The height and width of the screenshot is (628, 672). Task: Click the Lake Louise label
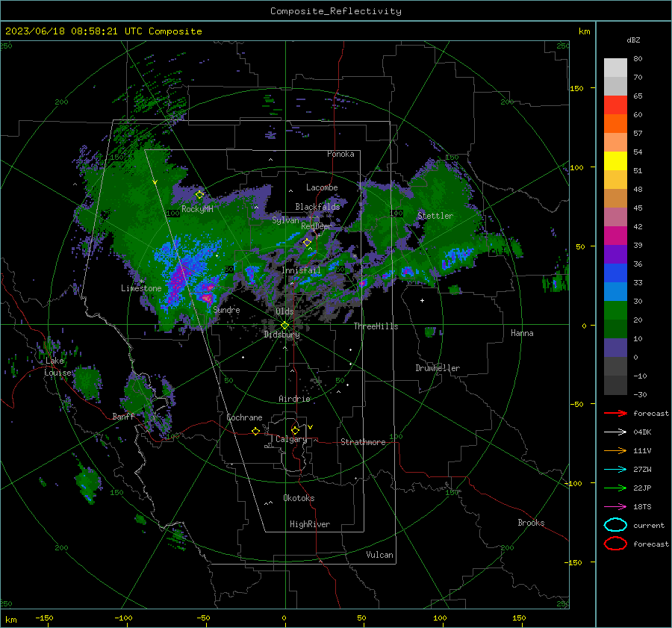click(x=58, y=367)
